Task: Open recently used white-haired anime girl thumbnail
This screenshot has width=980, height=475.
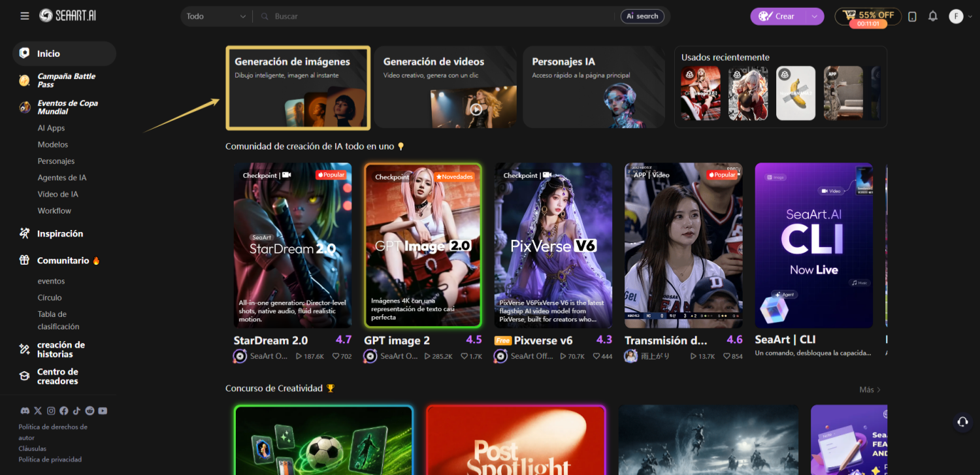Action: tap(748, 93)
